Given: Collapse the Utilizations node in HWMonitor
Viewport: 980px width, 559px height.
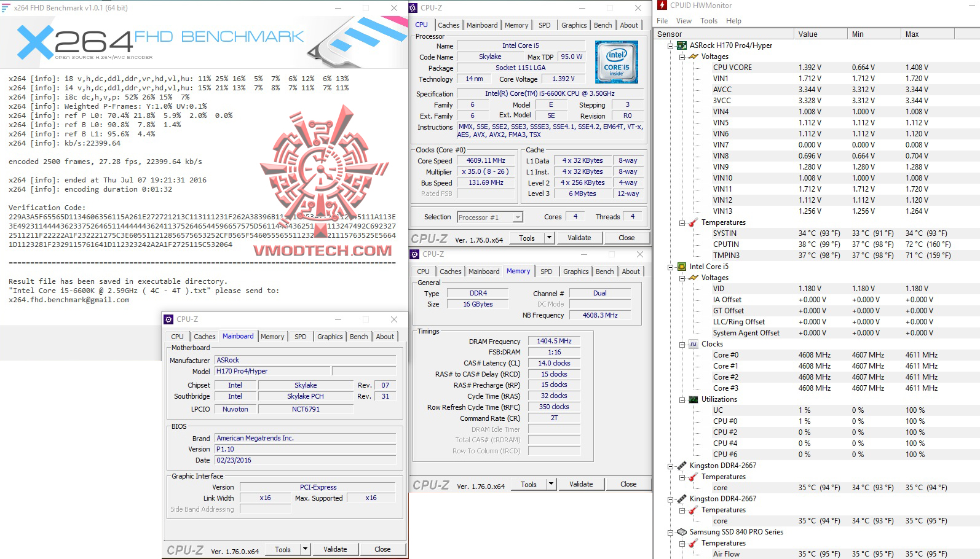Looking at the screenshot, I should tap(682, 399).
